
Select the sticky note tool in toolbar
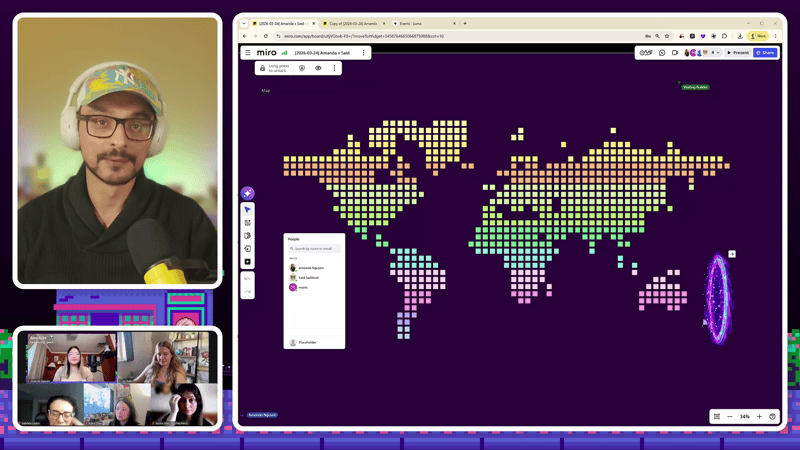point(247,236)
